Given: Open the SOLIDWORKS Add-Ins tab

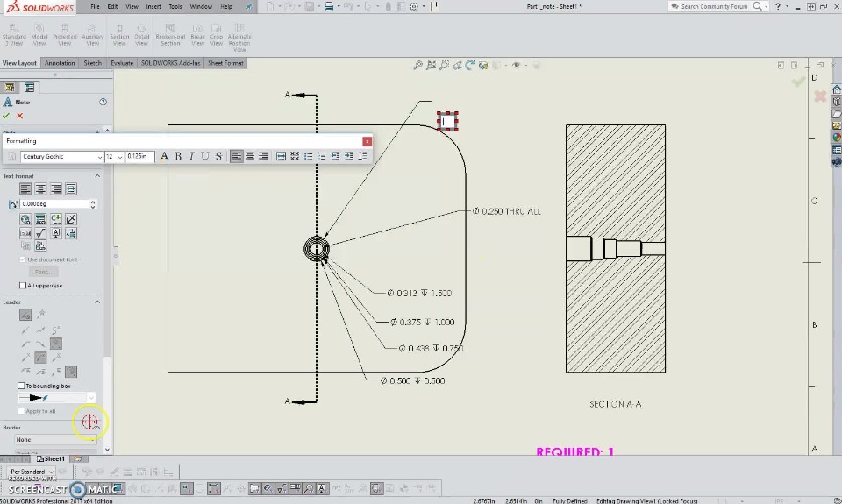Looking at the screenshot, I should 171,63.
